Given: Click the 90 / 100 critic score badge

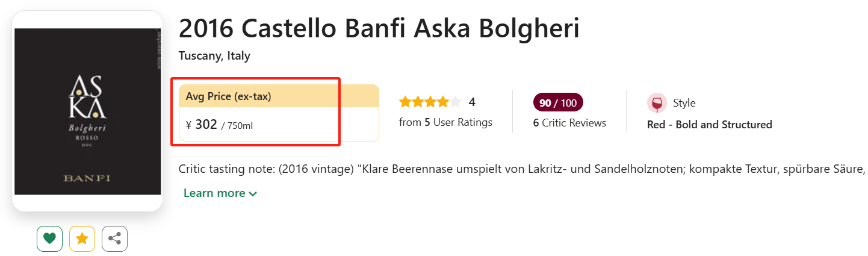Looking at the screenshot, I should click(x=558, y=102).
